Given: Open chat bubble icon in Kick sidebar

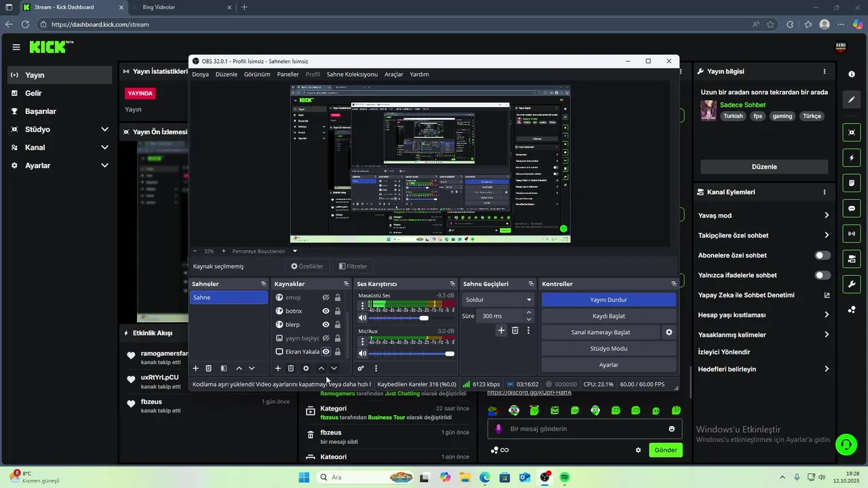Looking at the screenshot, I should (x=852, y=209).
